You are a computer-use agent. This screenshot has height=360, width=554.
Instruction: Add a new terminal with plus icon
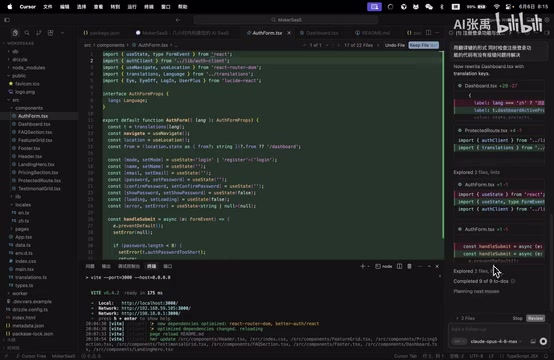(x=363, y=266)
